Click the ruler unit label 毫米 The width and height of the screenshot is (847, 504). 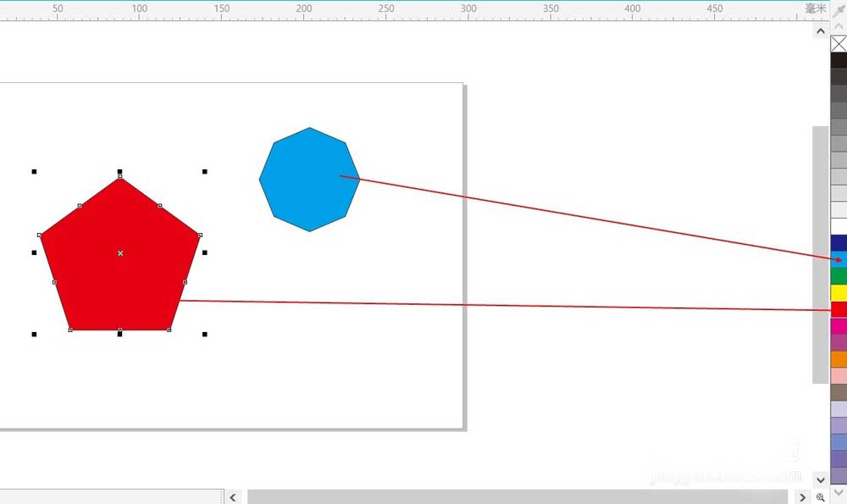click(x=816, y=8)
